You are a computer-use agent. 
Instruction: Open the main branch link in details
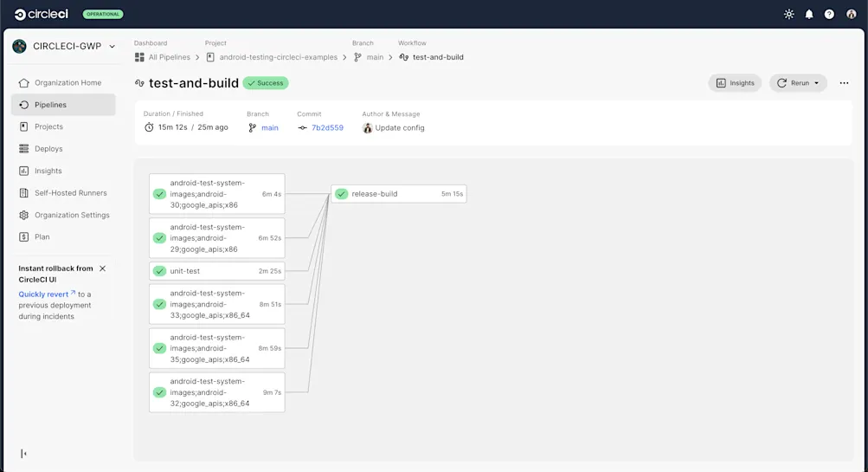pyautogui.click(x=270, y=127)
